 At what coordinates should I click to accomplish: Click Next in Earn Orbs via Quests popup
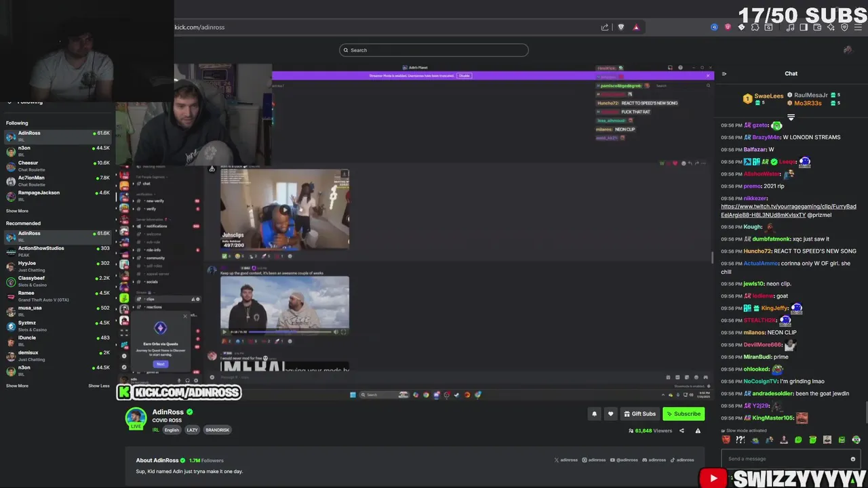coord(161,364)
